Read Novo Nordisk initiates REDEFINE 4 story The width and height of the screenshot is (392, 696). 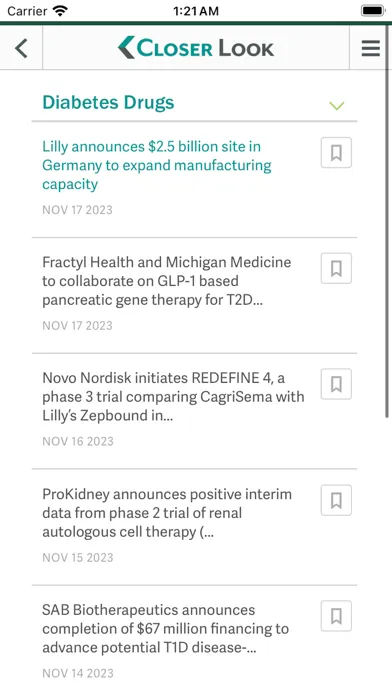coord(173,397)
